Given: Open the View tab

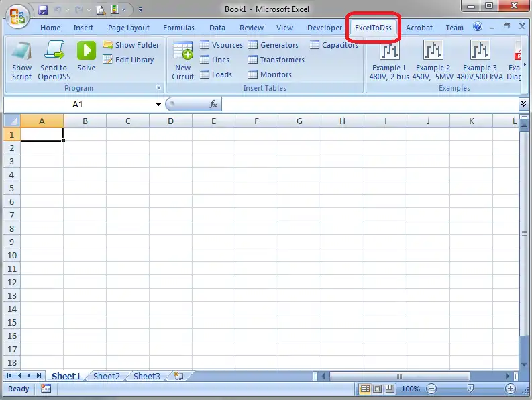Looking at the screenshot, I should 284,28.
